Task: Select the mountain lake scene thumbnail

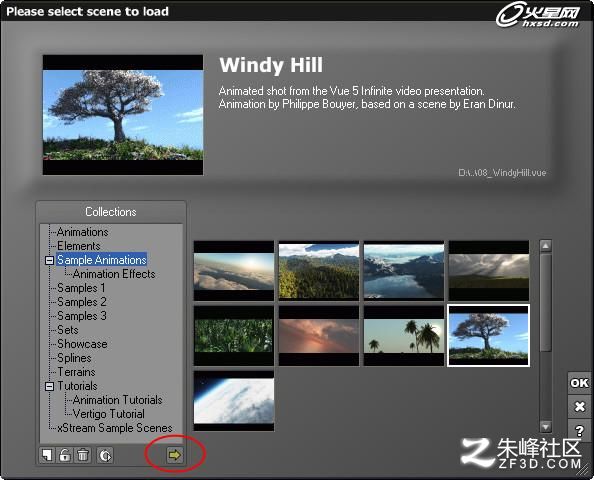Action: (x=404, y=270)
